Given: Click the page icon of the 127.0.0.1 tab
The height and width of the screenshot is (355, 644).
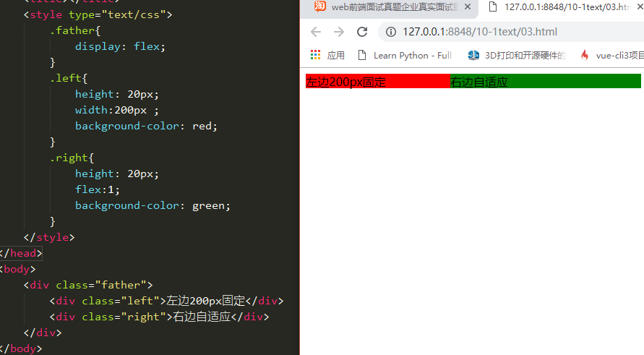Looking at the screenshot, I should coord(493,7).
